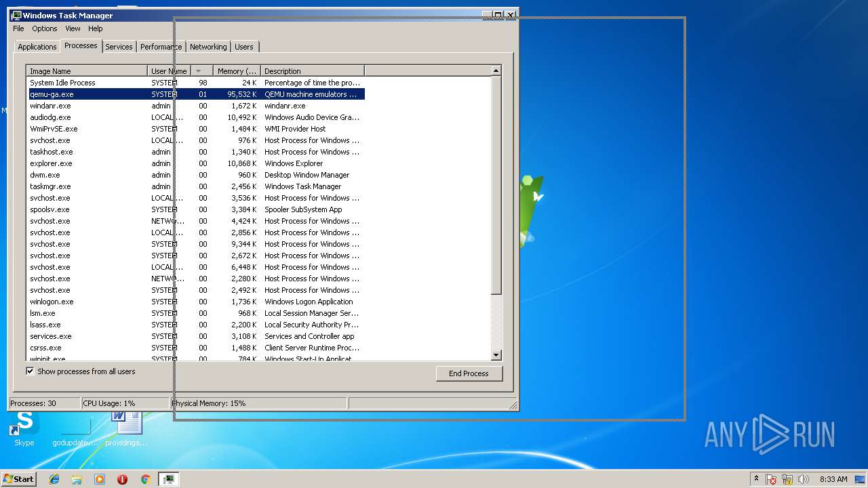868x488 pixels.
Task: Select the WmiPrvSE.exe process
Action: [197, 129]
